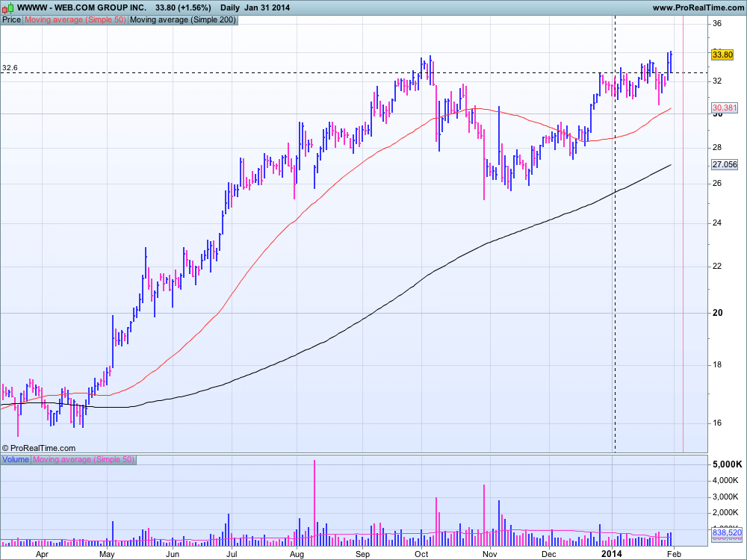747x560 pixels.
Task: Click the 30.381 moving average value tag
Action: tap(725, 108)
